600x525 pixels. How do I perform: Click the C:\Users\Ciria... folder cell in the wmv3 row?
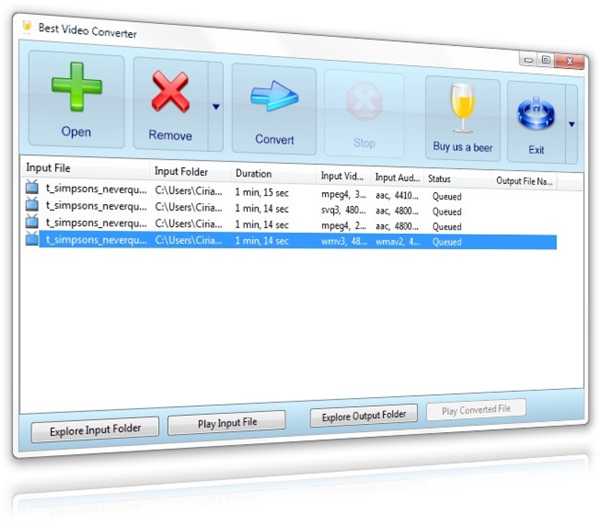[x=188, y=240]
